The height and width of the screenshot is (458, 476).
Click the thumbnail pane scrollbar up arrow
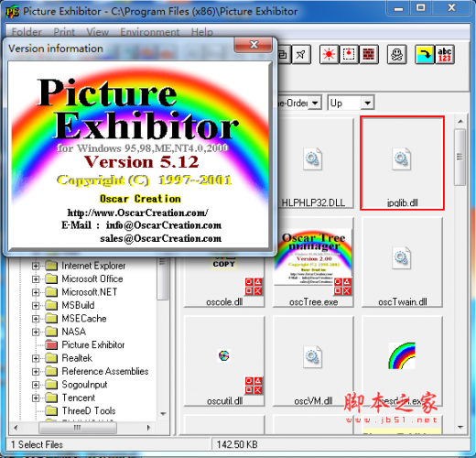coord(460,122)
